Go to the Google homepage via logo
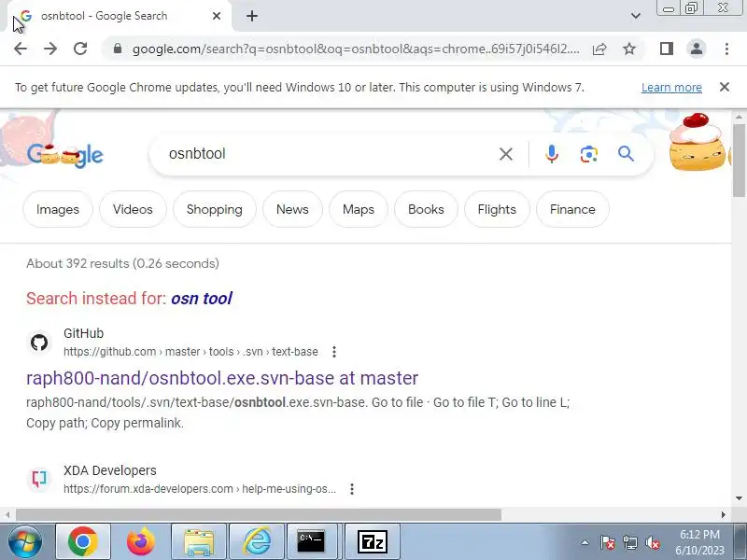 (65, 154)
